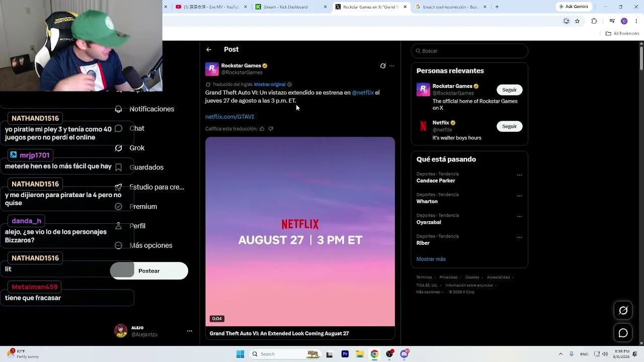Click the Windows taskbar Search box
Viewport: 644px width, 362px height.
285,354
